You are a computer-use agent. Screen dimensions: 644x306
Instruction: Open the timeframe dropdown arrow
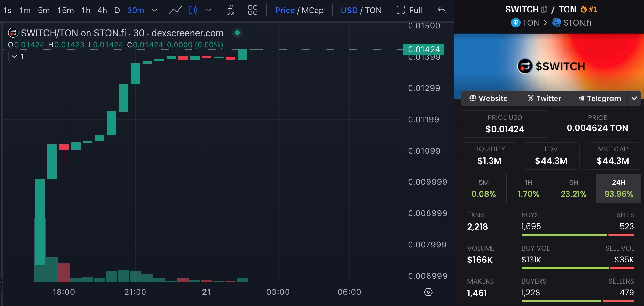tap(154, 10)
